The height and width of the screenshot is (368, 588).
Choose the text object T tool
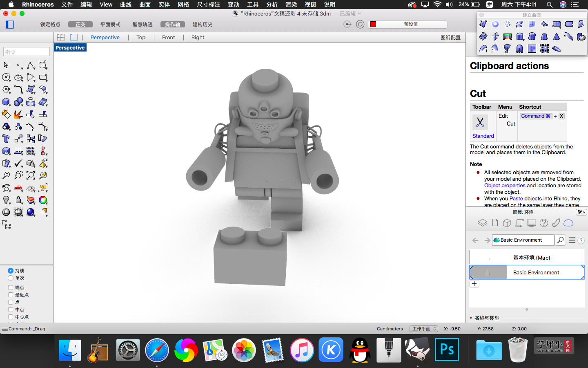[x=6, y=139]
